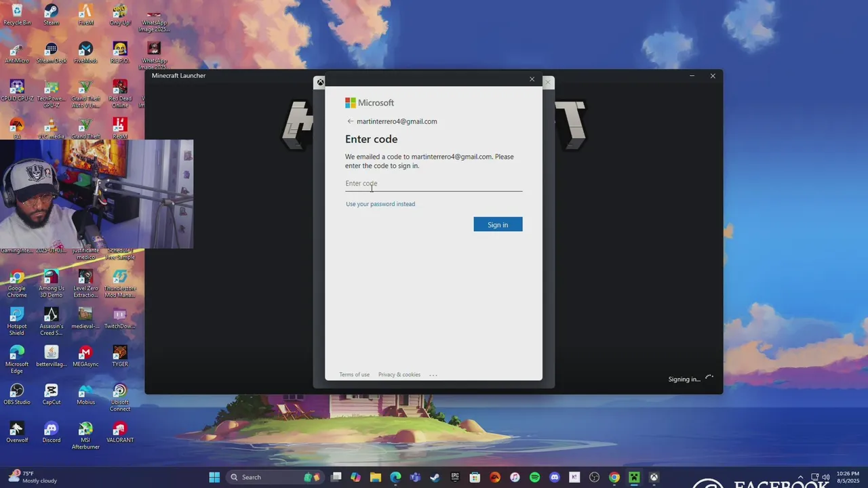This screenshot has height=488, width=868.
Task: Open Microsoft Teams from the taskbar
Action: [x=415, y=477]
